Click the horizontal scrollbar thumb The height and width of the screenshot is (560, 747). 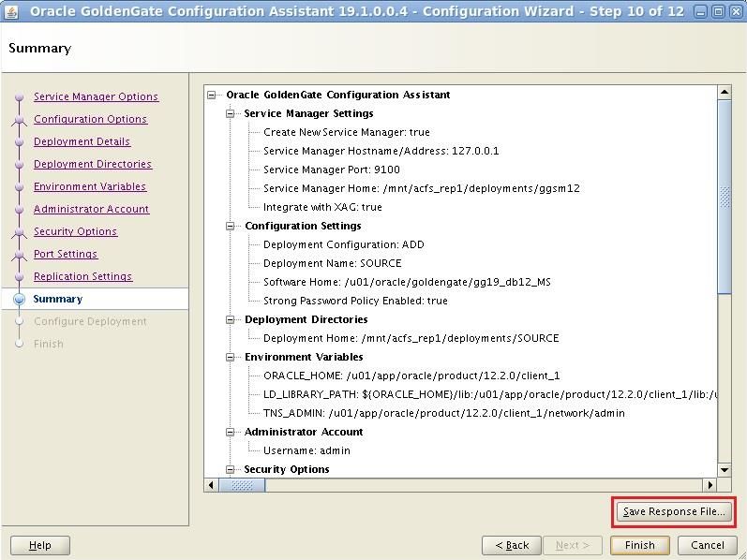pyautogui.click(x=242, y=485)
